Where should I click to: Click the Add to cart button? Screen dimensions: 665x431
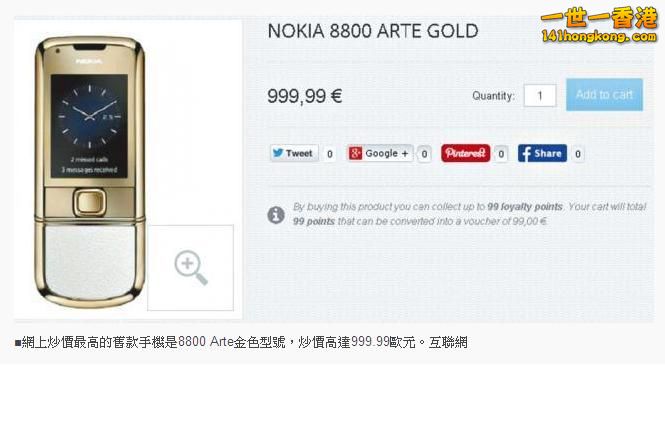(604, 95)
